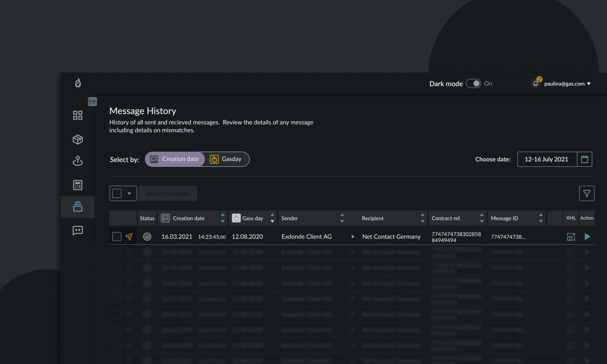The image size is (607, 364).
Task: Click contract ref 774747473830285884949494
Action: [456, 237]
